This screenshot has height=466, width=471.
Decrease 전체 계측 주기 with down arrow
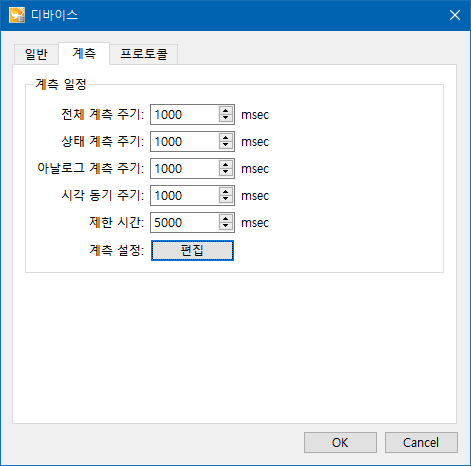point(226,118)
